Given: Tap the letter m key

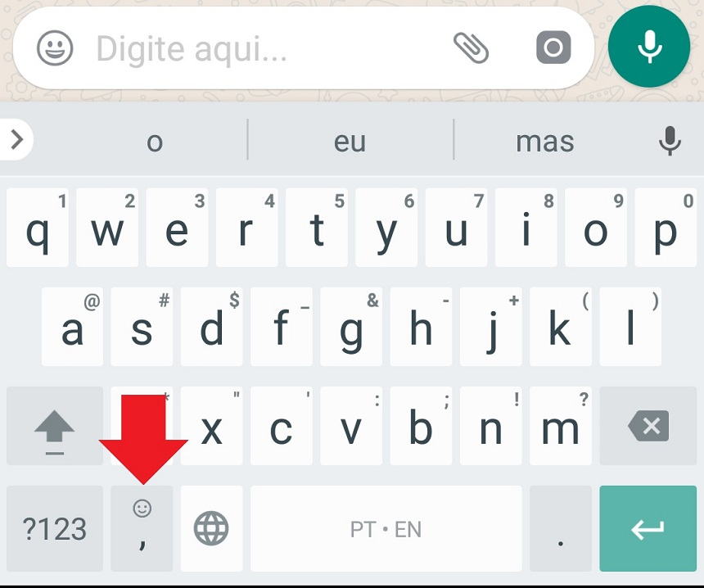Looking at the screenshot, I should point(560,426).
